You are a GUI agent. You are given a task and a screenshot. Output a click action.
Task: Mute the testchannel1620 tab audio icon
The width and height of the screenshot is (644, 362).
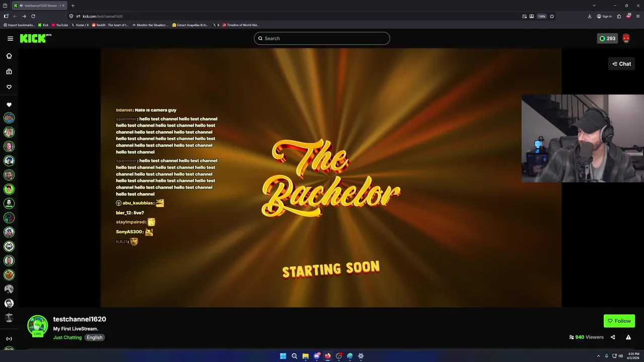[x=21, y=6]
